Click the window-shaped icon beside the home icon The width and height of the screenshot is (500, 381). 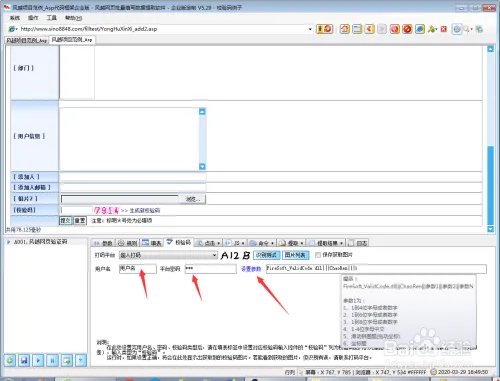pos(357,29)
